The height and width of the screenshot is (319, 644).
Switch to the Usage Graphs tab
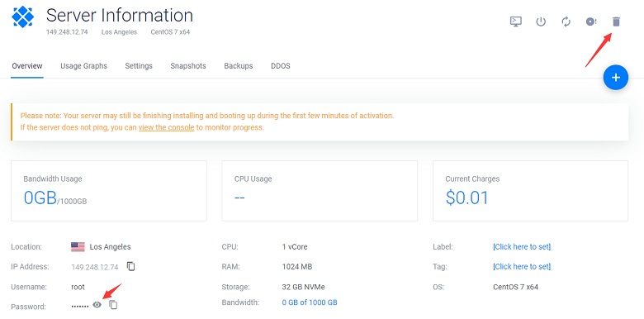pos(83,66)
